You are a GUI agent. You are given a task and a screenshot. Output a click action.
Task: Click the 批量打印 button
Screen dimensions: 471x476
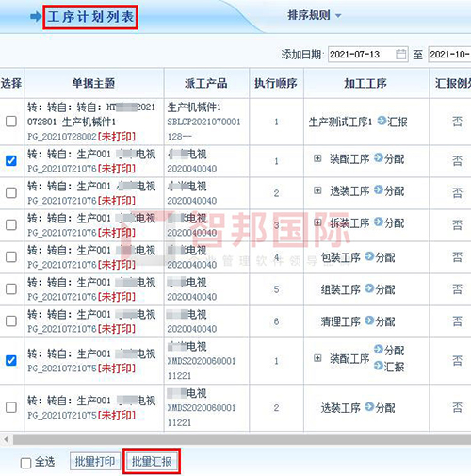coord(95,462)
